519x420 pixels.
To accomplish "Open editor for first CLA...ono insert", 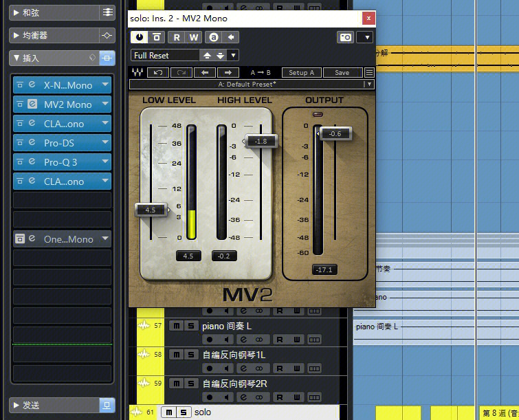I will pyautogui.click(x=32, y=123).
